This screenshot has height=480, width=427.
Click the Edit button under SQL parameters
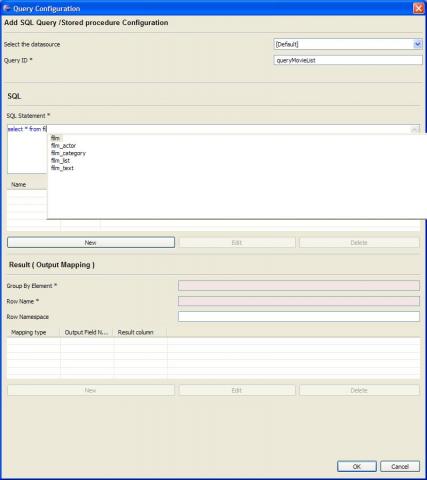(237, 242)
